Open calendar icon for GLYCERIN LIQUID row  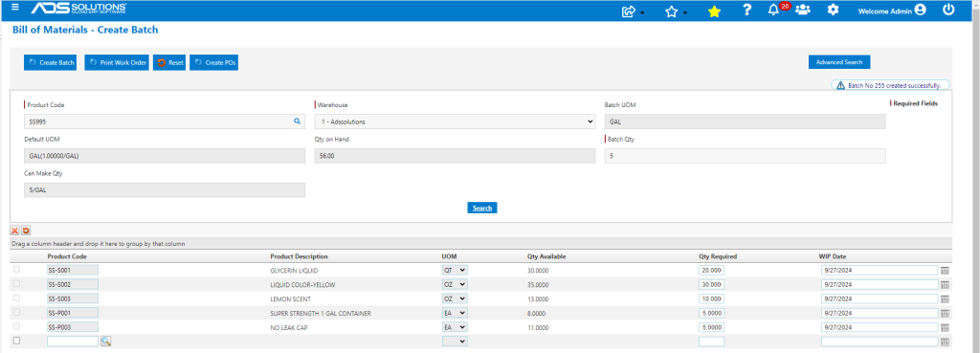pyautogui.click(x=945, y=271)
